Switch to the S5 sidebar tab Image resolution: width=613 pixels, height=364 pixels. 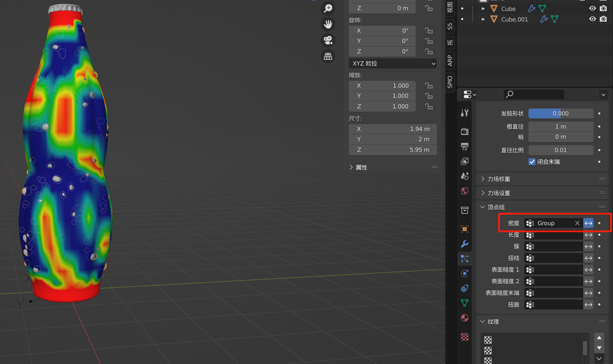[x=450, y=26]
